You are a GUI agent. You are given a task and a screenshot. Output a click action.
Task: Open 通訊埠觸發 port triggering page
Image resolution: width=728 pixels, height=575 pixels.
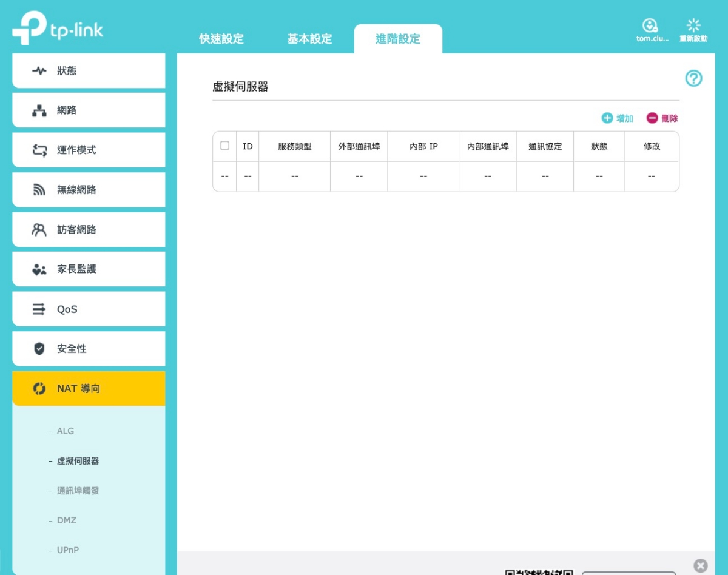coord(78,491)
